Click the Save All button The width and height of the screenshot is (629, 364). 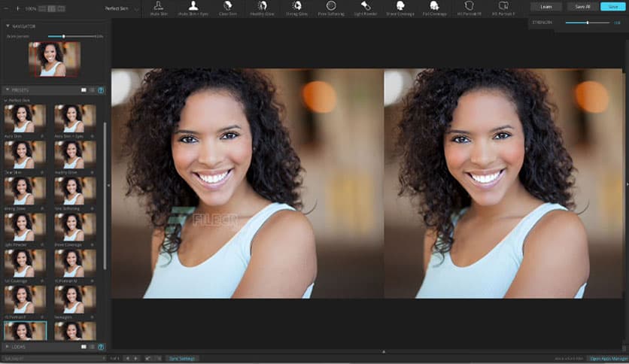(582, 7)
